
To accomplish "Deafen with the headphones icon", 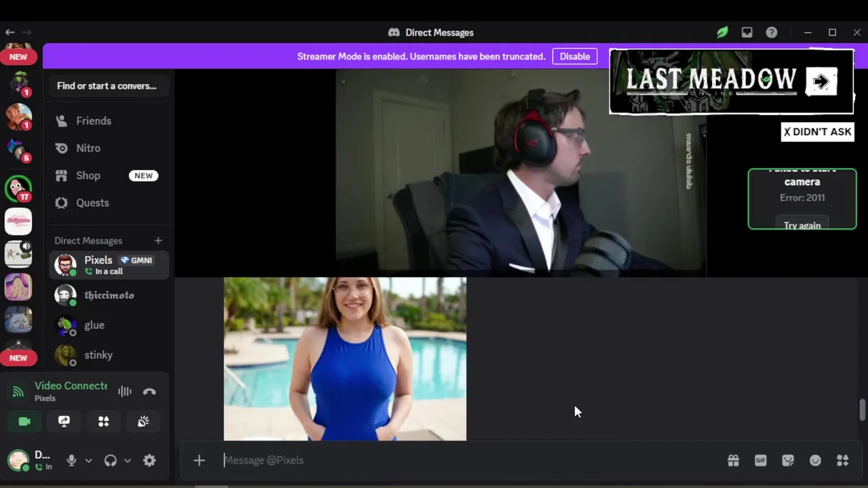I will [x=111, y=460].
